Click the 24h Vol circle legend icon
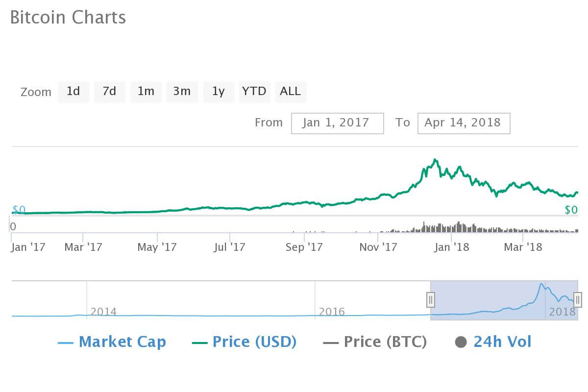Viewport: 588px width, 392px height. (x=461, y=342)
